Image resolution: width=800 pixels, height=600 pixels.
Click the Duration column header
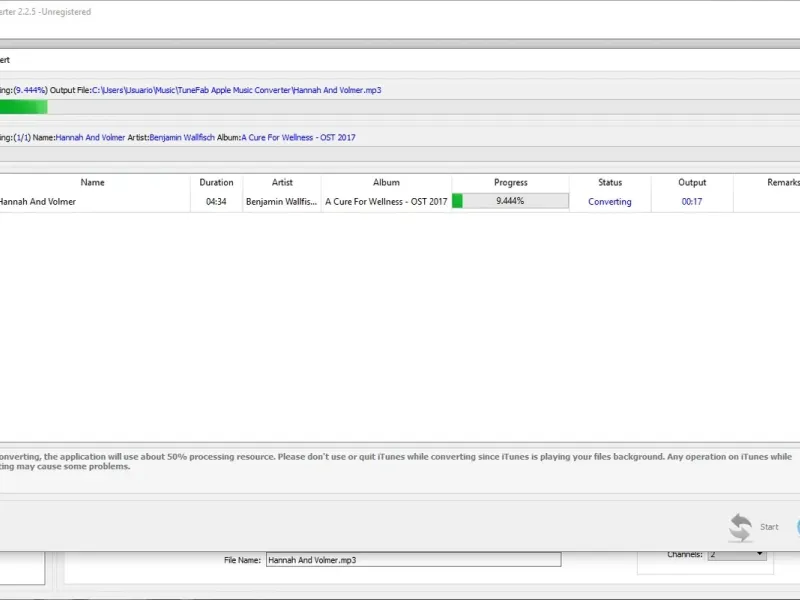point(216,182)
